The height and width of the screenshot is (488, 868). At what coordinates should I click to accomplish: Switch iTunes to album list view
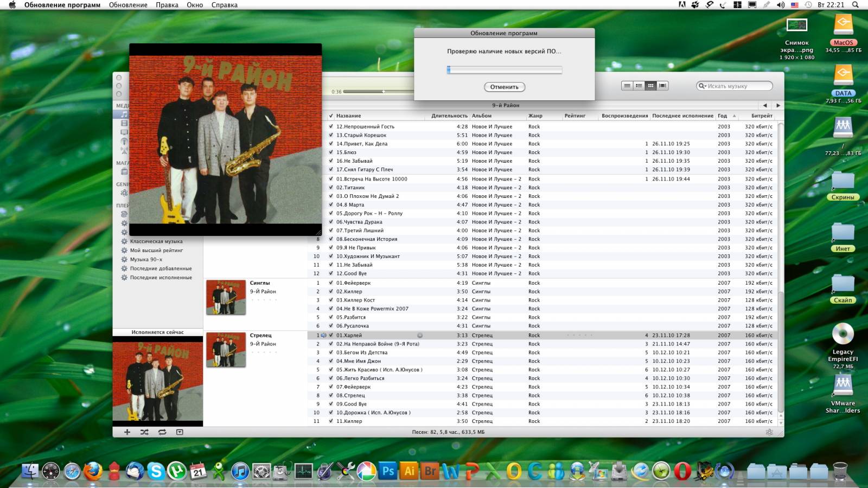pyautogui.click(x=639, y=86)
